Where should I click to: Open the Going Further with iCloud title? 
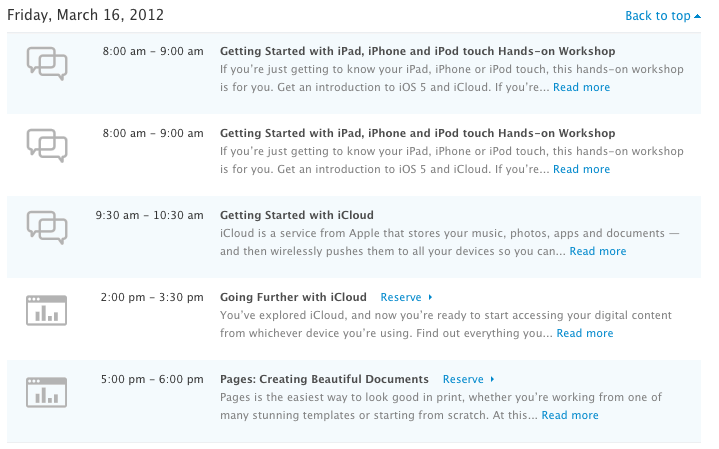(x=293, y=297)
